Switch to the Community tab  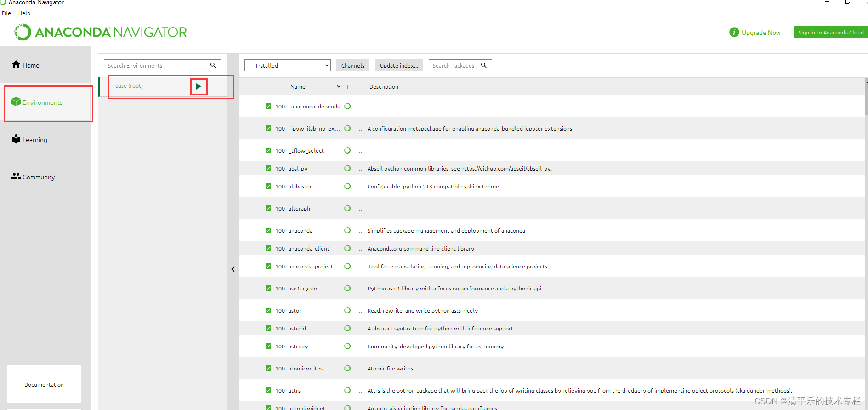click(45, 177)
